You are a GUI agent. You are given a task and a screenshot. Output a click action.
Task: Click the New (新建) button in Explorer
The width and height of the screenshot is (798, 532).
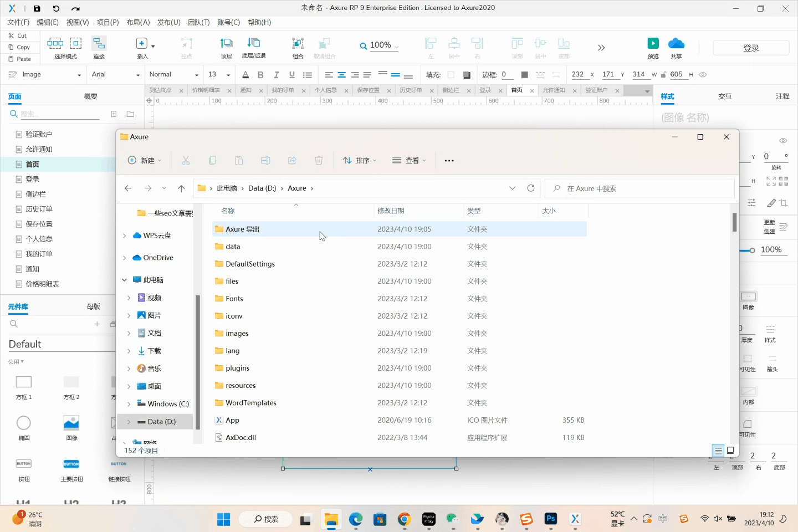pyautogui.click(x=145, y=161)
